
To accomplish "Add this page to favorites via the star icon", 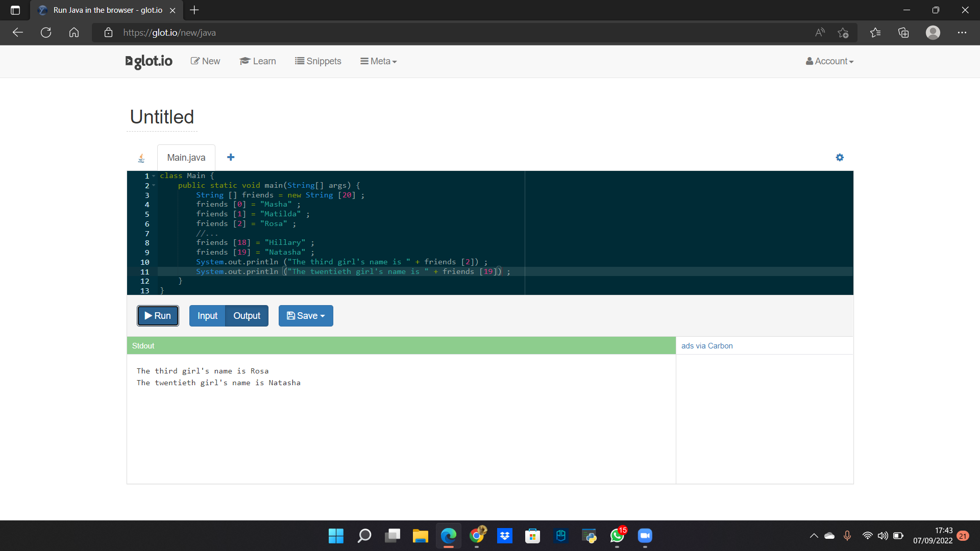I will pos(843,32).
